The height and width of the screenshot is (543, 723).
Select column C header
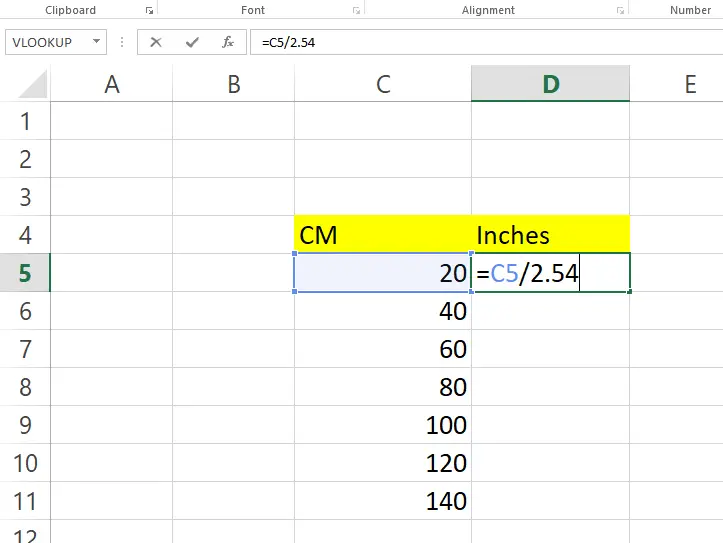point(383,84)
